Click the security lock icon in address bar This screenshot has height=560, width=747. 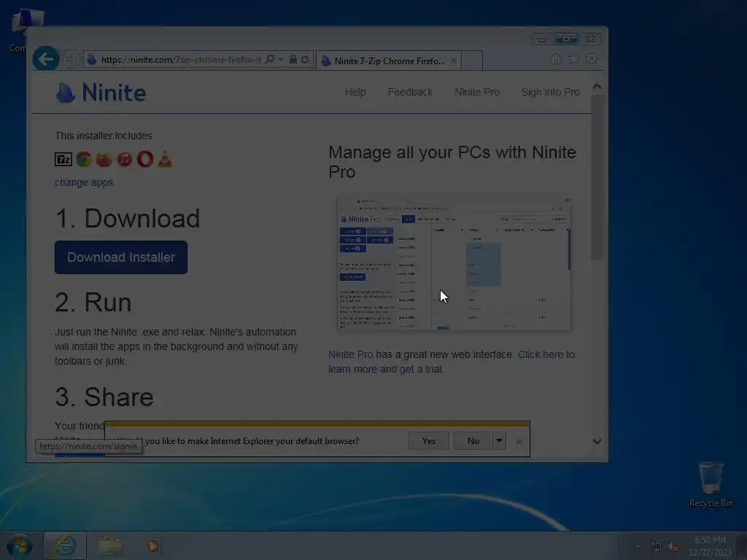[x=293, y=60]
